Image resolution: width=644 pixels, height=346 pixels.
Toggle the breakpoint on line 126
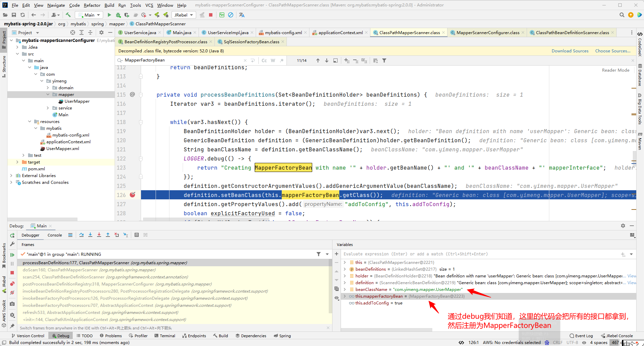133,195
